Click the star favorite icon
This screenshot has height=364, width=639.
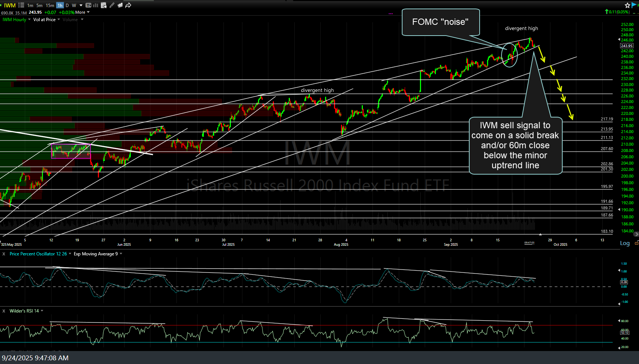point(627,5)
